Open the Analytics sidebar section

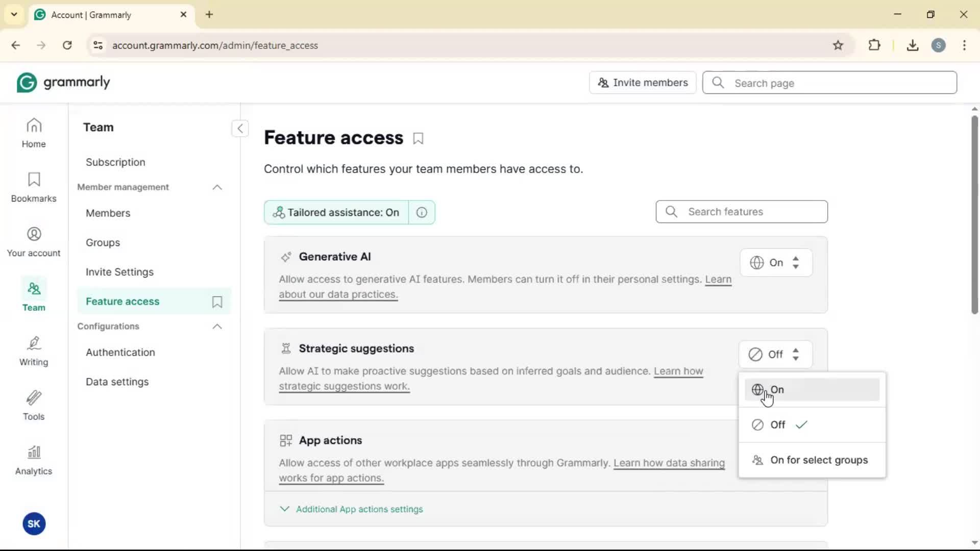coord(34,460)
